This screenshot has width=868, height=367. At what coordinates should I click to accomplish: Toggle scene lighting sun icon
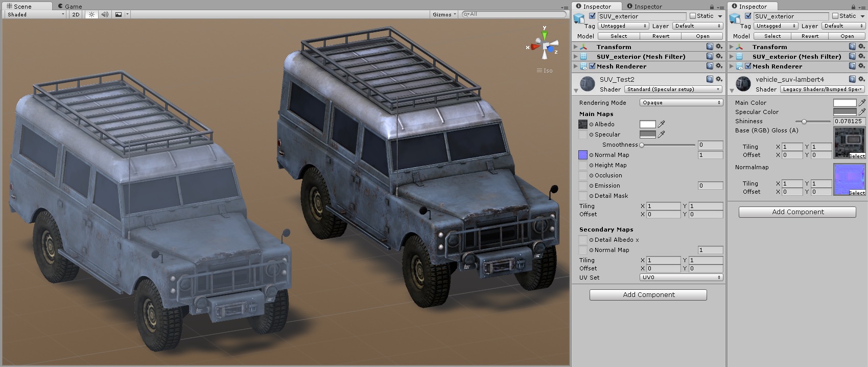coord(91,14)
